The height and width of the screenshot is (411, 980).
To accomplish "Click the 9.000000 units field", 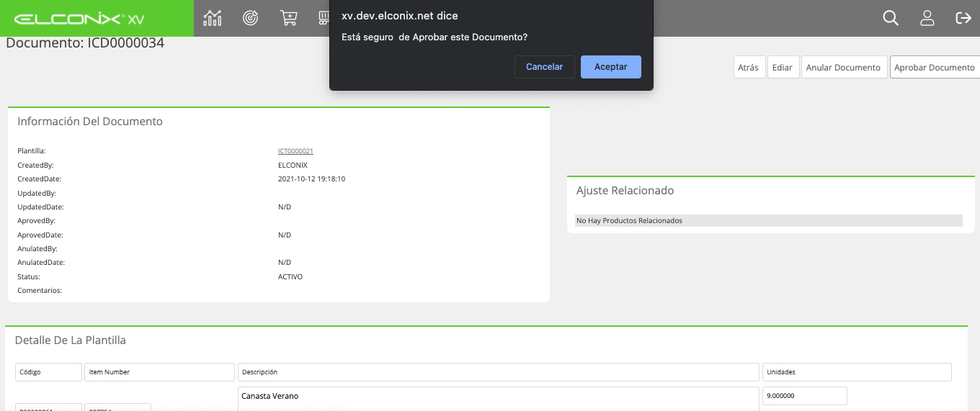I will [x=804, y=396].
